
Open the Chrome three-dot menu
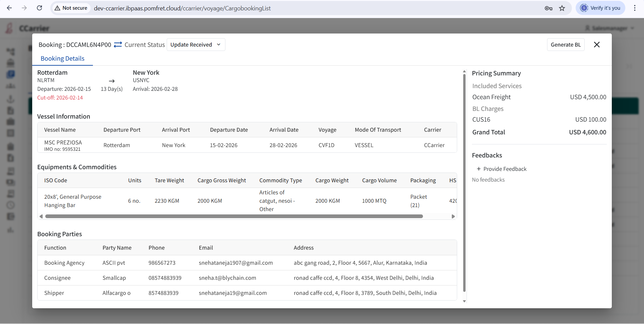[635, 8]
